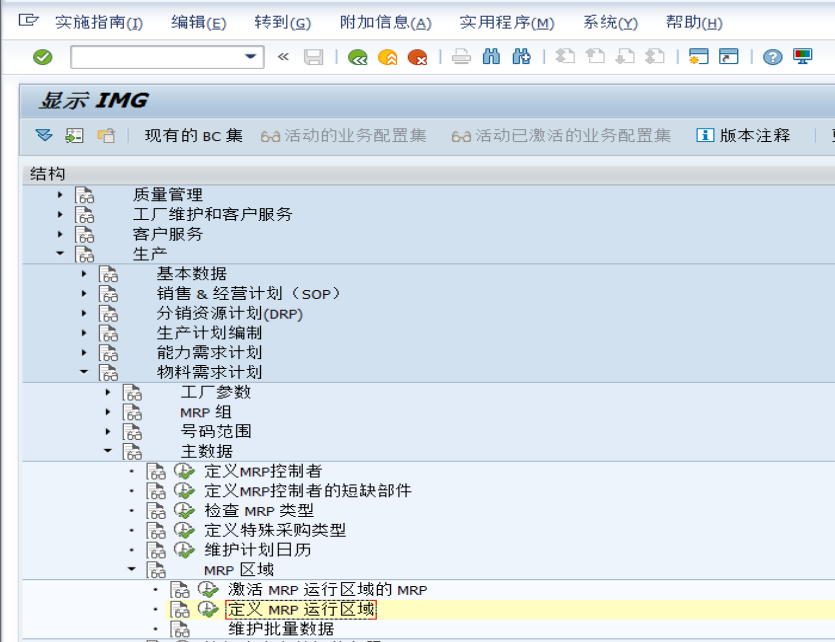This screenshot has width=835, height=642.
Task: Click the green checkmark Enter icon
Action: click(43, 57)
